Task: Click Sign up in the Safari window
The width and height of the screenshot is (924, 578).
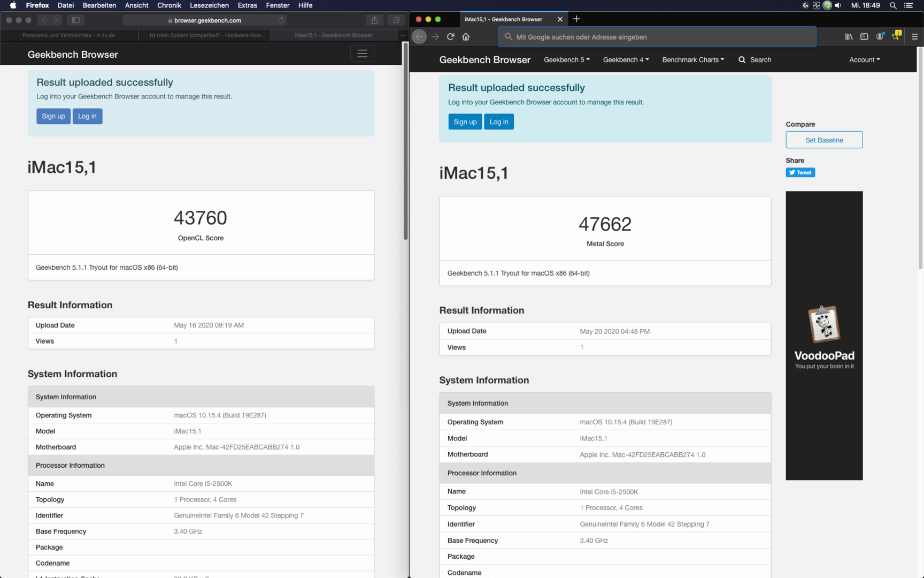Action: pyautogui.click(x=53, y=116)
